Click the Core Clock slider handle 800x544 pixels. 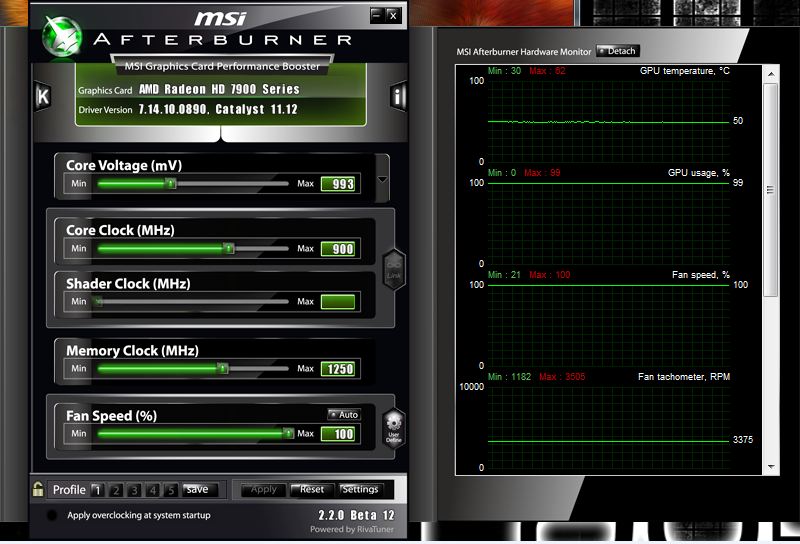(x=229, y=249)
